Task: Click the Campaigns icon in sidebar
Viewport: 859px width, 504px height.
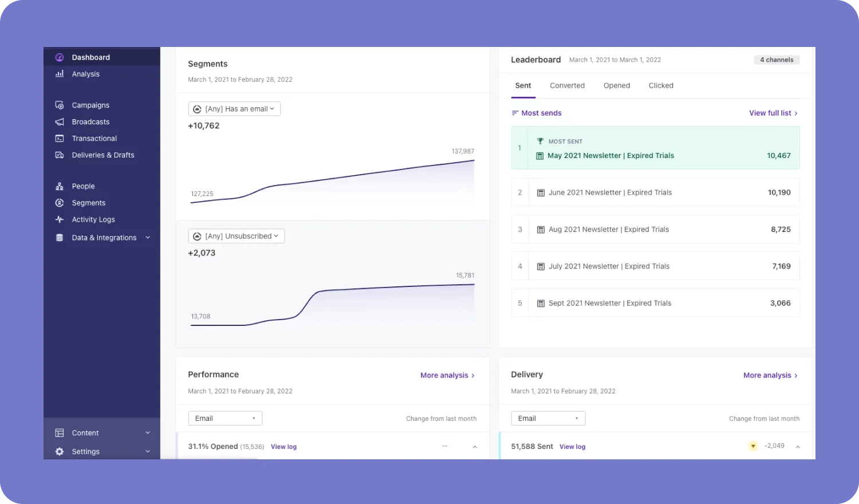Action: (60, 105)
